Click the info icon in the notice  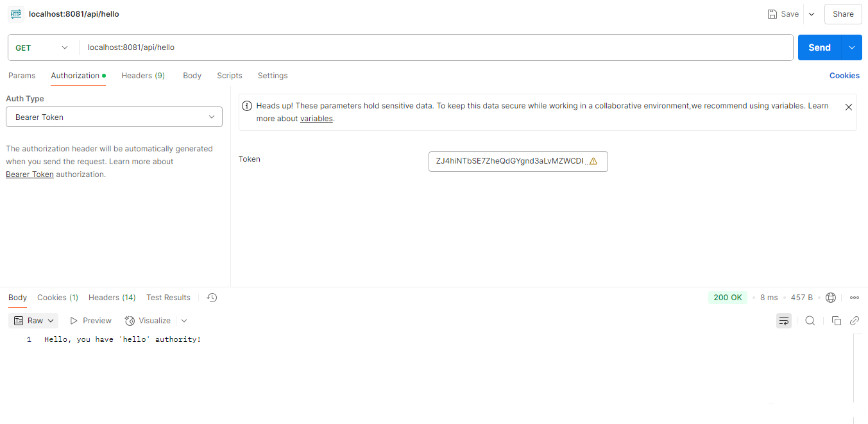pos(247,106)
